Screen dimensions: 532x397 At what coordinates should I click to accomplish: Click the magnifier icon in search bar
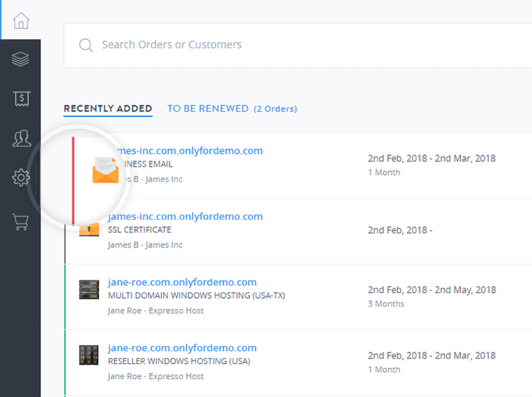click(x=86, y=45)
